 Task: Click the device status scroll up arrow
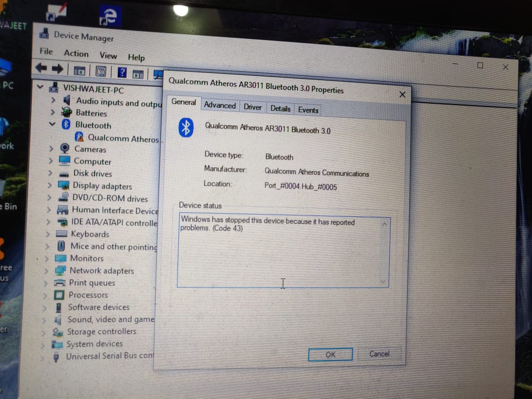[x=384, y=224]
